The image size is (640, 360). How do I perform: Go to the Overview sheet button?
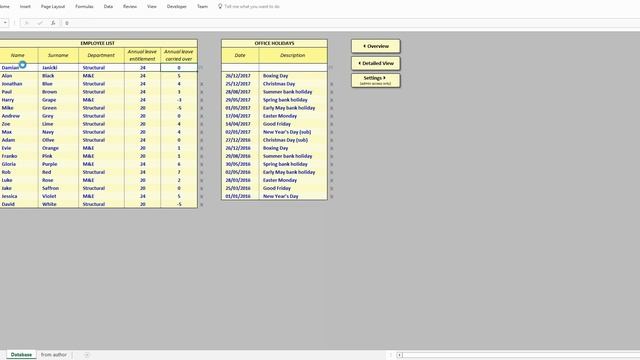click(376, 46)
